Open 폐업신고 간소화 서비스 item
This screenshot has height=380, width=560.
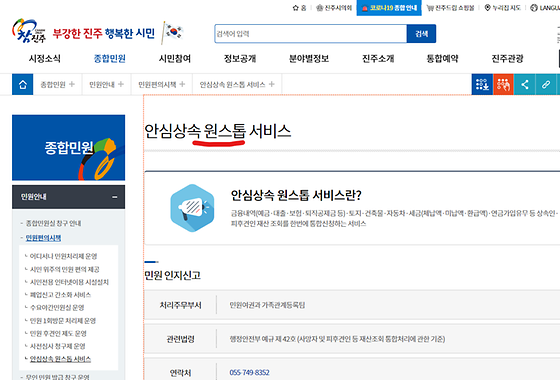click(60, 295)
